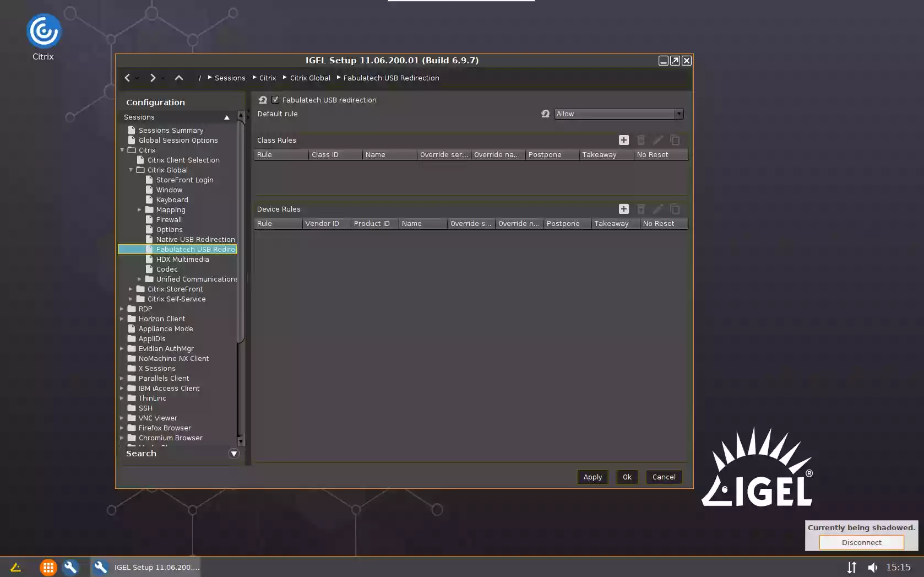Click the clock in the taskbar
The image size is (924, 577).
(898, 567)
